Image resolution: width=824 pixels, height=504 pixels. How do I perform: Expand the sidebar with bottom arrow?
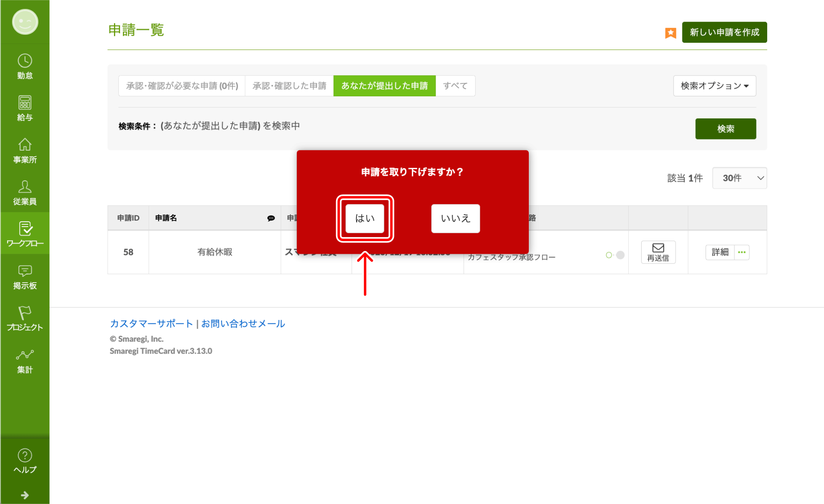coord(25,495)
